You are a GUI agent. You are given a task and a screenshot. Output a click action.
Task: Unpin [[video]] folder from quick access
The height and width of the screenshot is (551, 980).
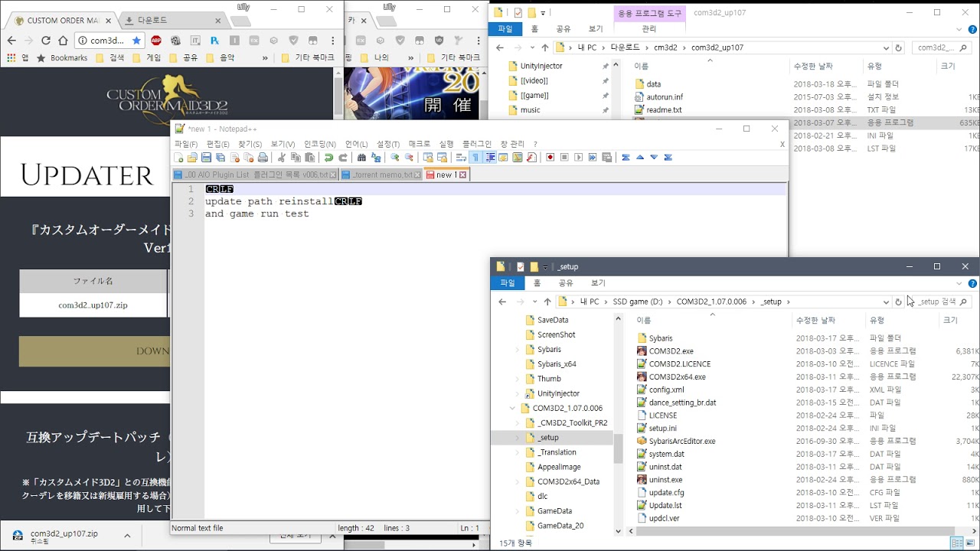point(605,81)
